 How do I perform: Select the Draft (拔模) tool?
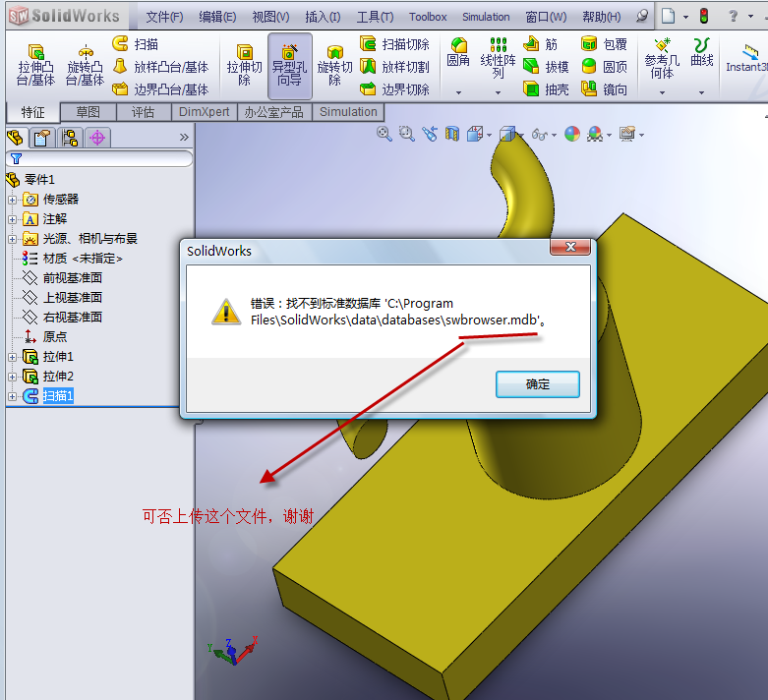(x=546, y=67)
